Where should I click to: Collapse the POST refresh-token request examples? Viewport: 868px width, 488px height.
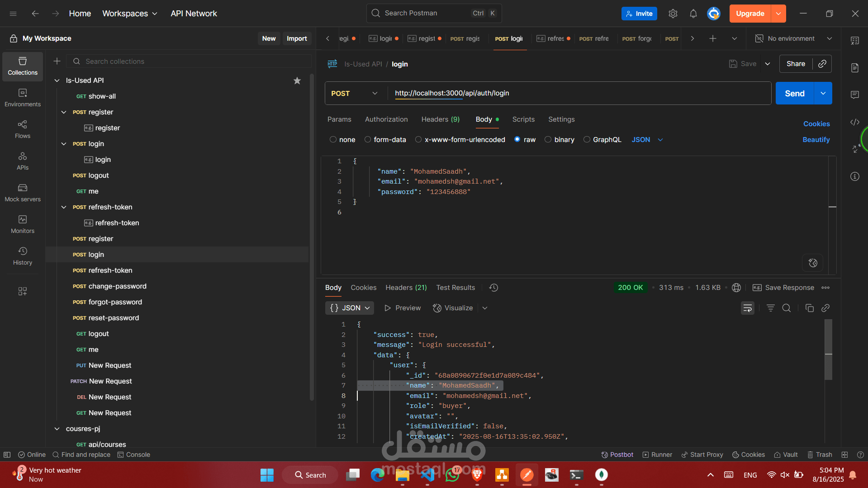[64, 207]
